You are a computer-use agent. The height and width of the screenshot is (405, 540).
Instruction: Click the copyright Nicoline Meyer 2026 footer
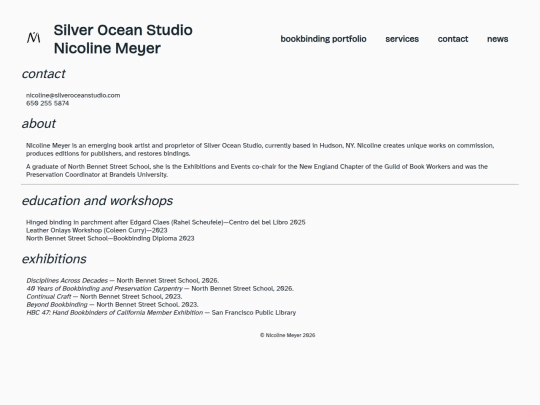coord(288,335)
